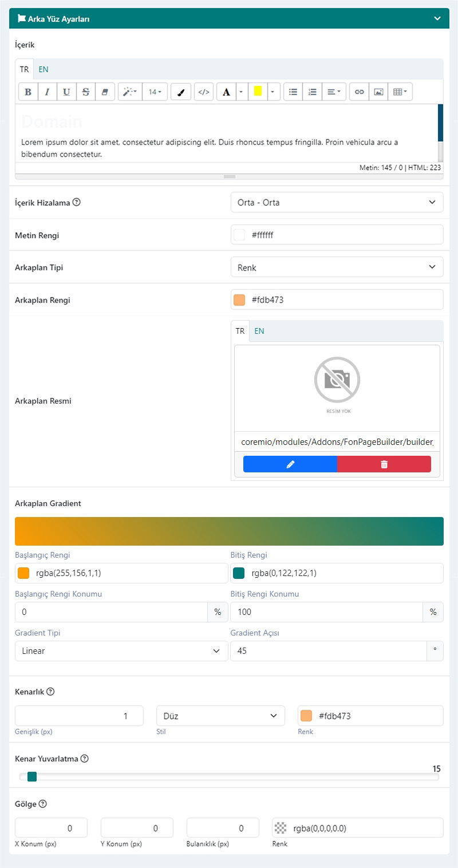Viewport: 458px width, 868px height.
Task: Click help icon next to Kenarlık
Action: [x=50, y=691]
